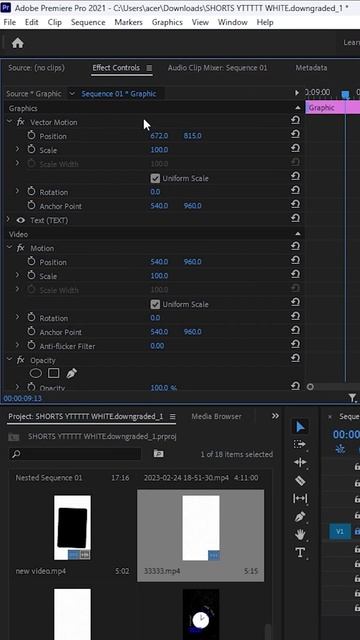Select the Track Select Forward tool

click(x=300, y=444)
